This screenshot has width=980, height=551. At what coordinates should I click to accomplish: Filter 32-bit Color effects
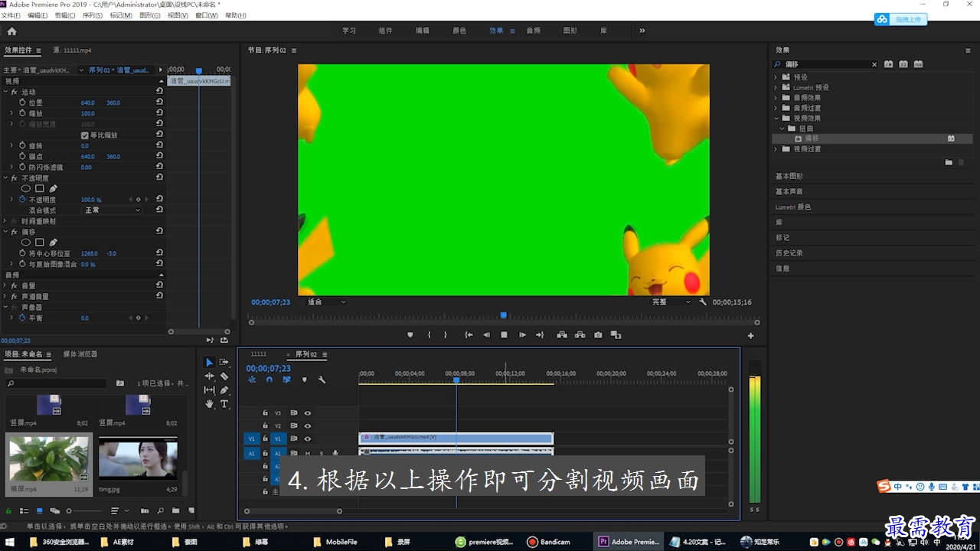coord(903,64)
